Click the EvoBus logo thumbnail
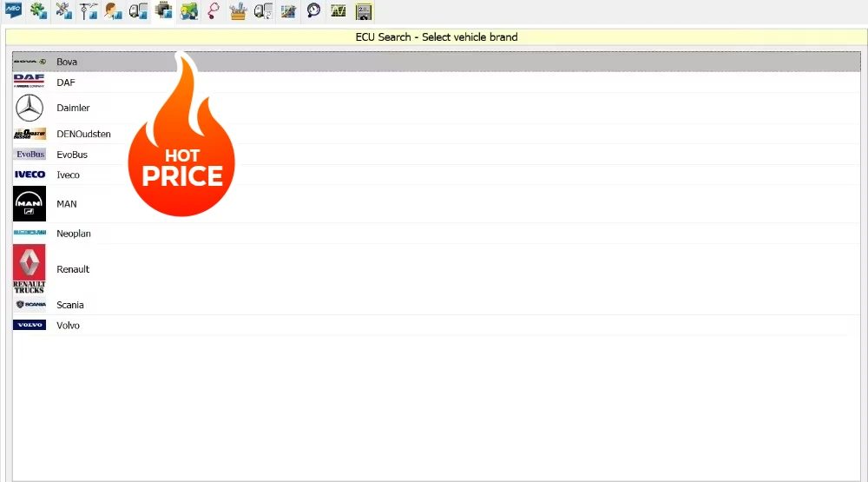 coord(30,154)
